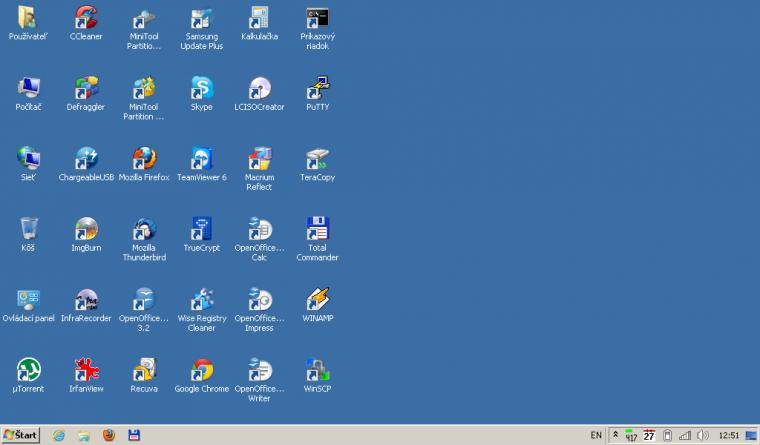This screenshot has width=760, height=445.
Task: Open Internet Explorer from the quick launch
Action: click(x=59, y=435)
